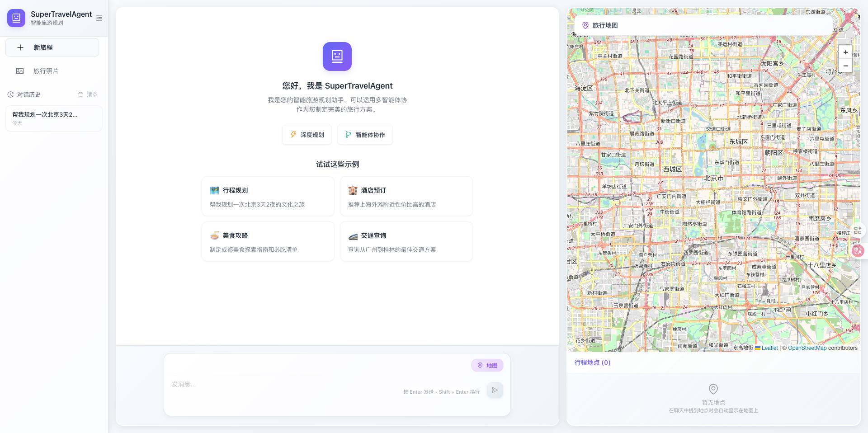Choose the 交通查询 example card
Screen dimensions: 868x433
[x=406, y=241]
